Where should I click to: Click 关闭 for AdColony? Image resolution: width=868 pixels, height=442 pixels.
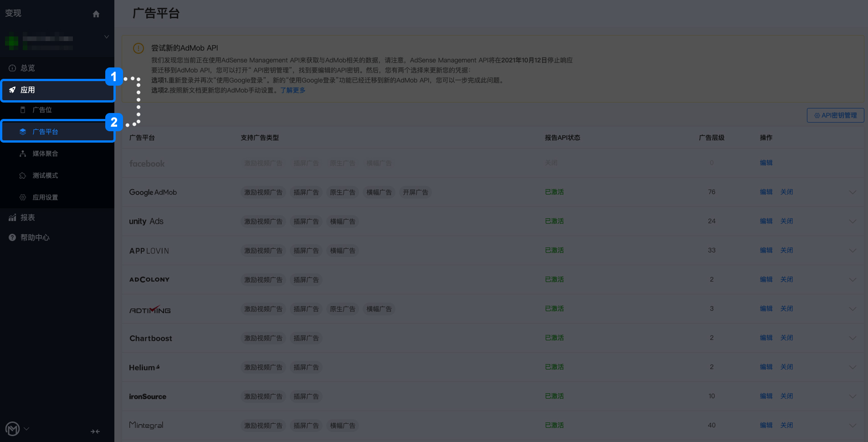click(x=786, y=279)
